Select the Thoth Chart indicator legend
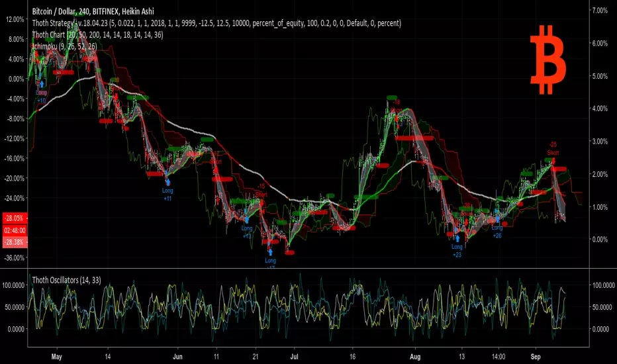 tap(97, 34)
